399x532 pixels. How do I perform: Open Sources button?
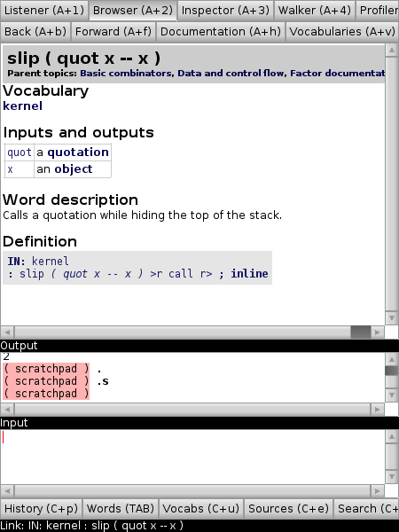click(x=288, y=509)
